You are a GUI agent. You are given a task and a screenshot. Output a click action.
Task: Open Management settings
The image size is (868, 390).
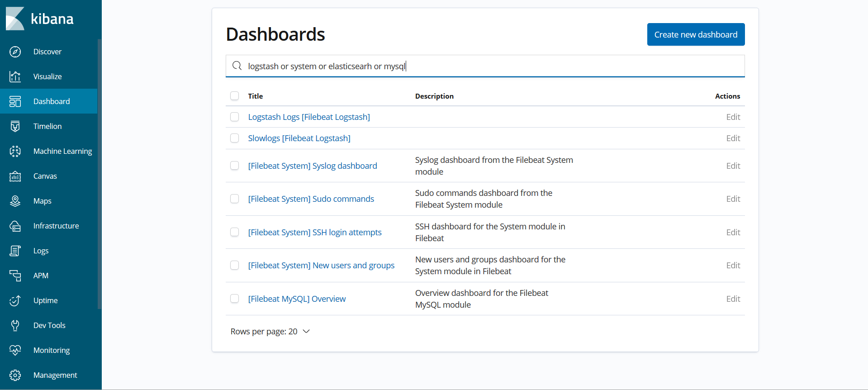coord(55,375)
